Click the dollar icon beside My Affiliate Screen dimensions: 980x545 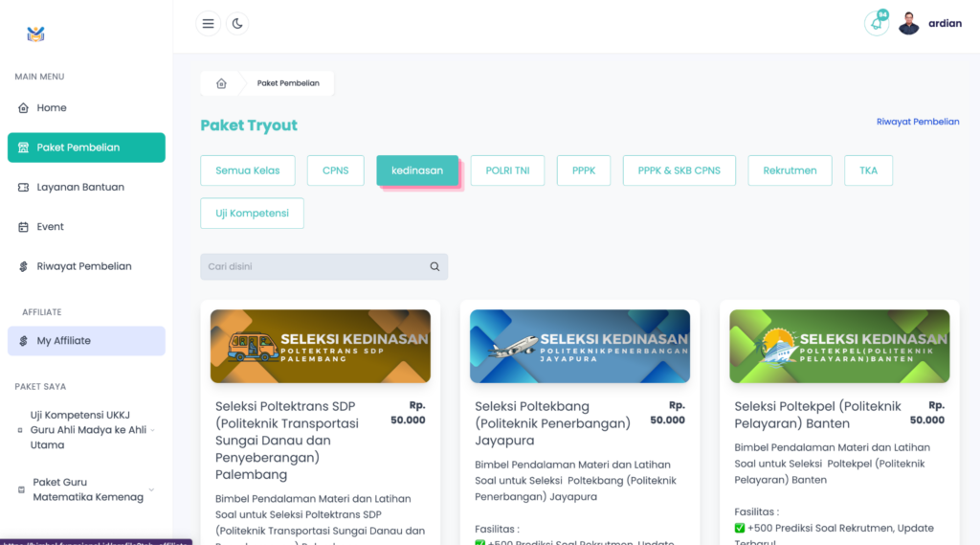[x=23, y=341]
